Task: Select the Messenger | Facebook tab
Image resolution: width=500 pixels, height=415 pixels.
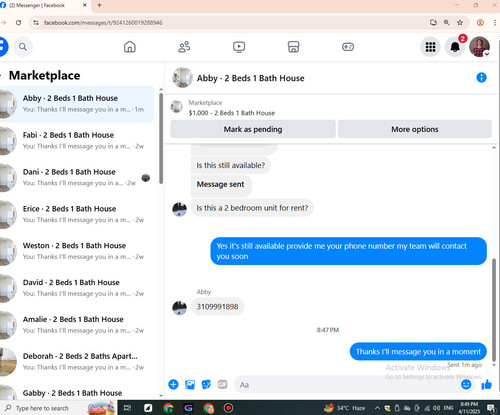Action: pyautogui.click(x=43, y=5)
